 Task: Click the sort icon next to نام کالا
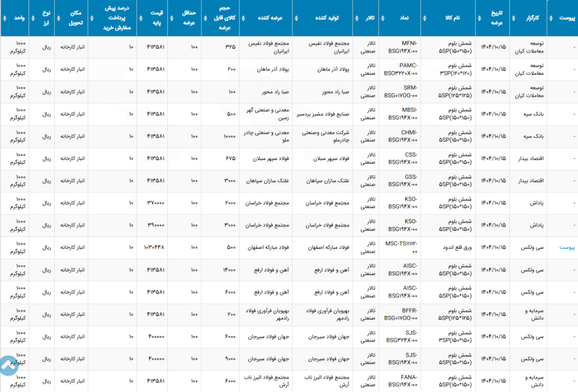425,18
